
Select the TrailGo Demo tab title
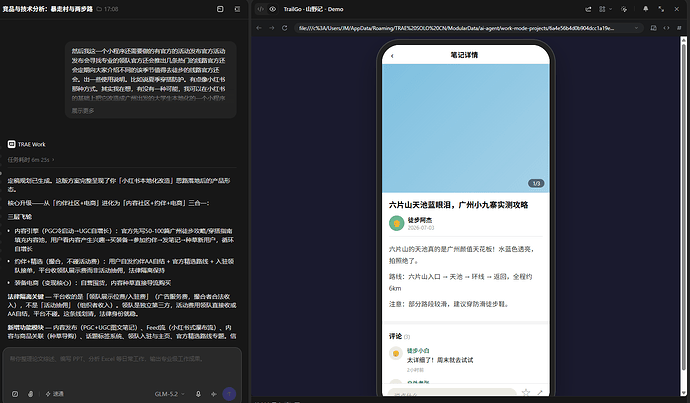pos(313,9)
